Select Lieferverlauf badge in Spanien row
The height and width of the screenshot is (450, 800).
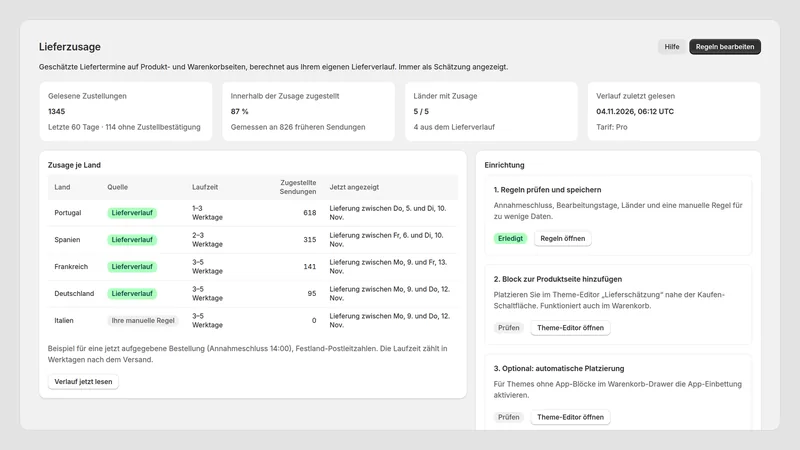[132, 240]
